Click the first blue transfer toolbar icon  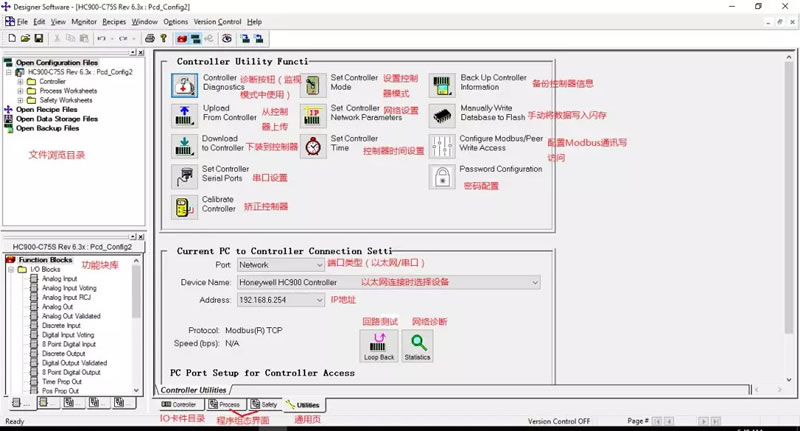[245, 38]
